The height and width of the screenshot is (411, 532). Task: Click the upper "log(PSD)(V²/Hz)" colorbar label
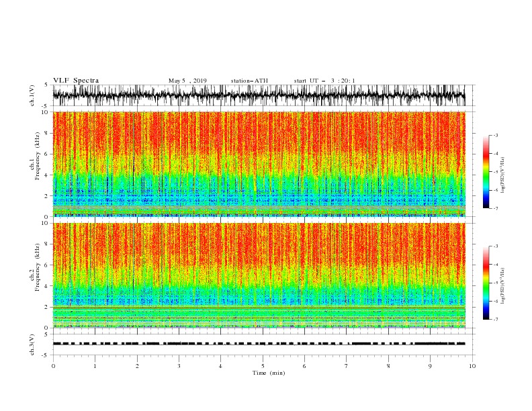tap(503, 175)
